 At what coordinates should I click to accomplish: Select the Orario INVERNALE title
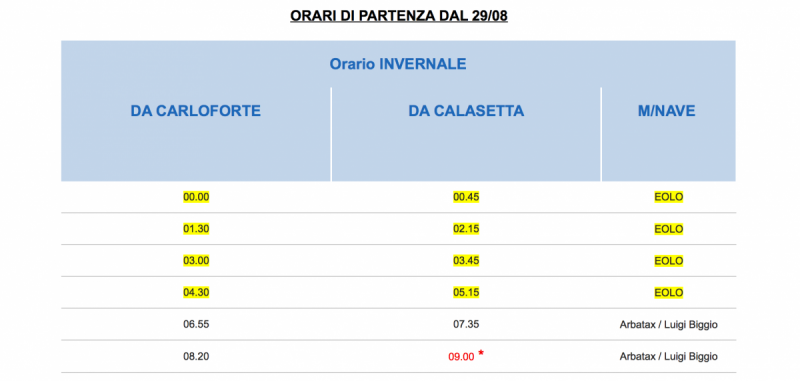398,64
